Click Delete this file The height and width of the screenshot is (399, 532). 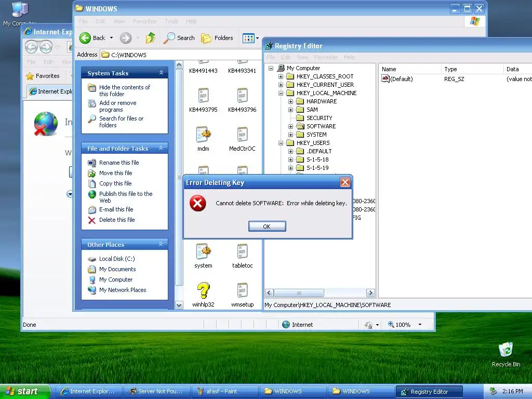coord(117,220)
